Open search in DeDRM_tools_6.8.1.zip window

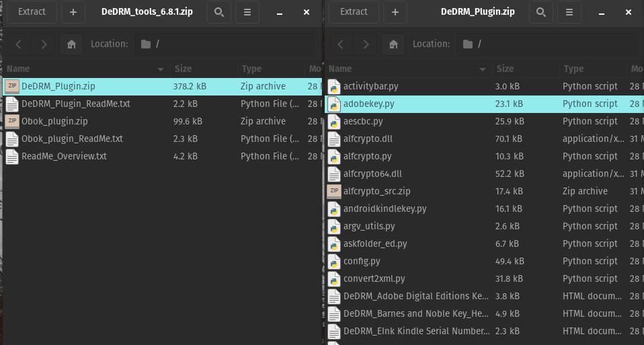[219, 12]
